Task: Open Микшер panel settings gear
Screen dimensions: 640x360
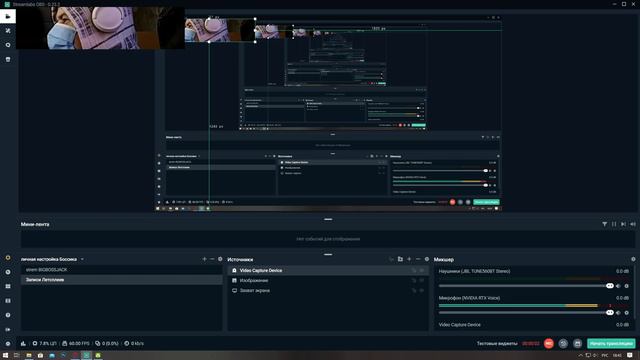Action: pos(633,259)
